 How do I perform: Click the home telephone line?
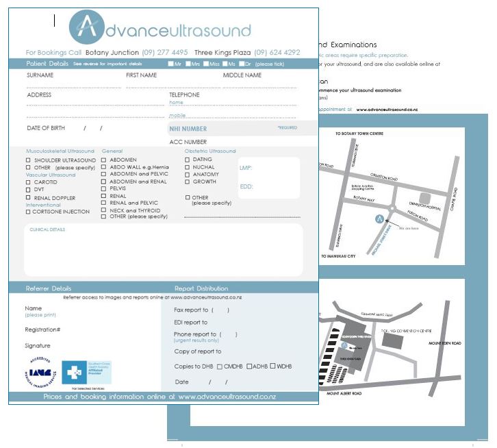233,105
